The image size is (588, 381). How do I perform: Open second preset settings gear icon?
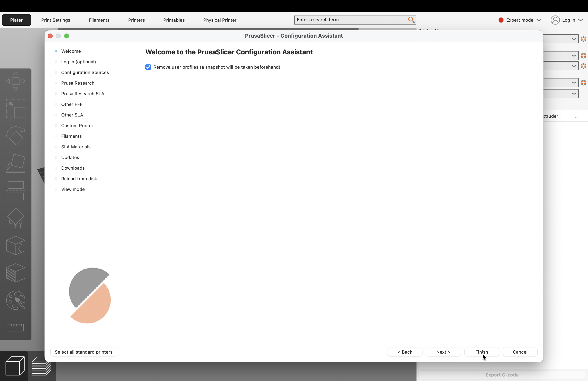coord(583,55)
